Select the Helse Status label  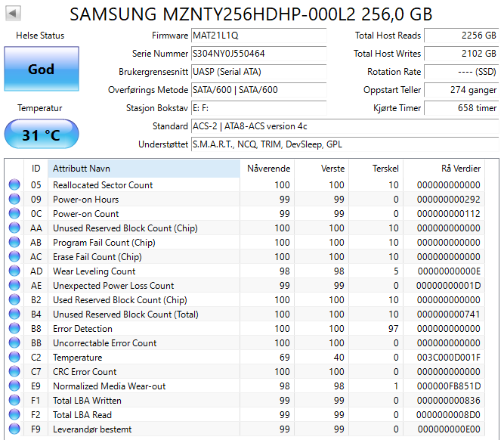click(40, 36)
